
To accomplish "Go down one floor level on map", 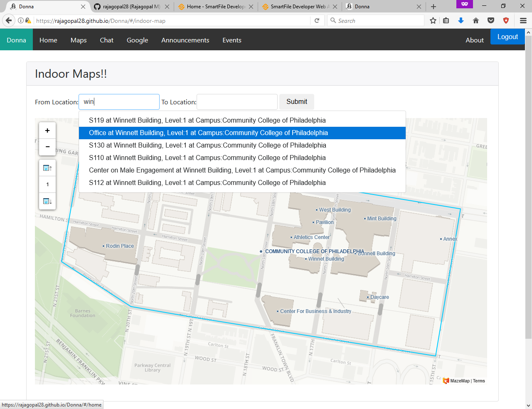I will pos(47,201).
